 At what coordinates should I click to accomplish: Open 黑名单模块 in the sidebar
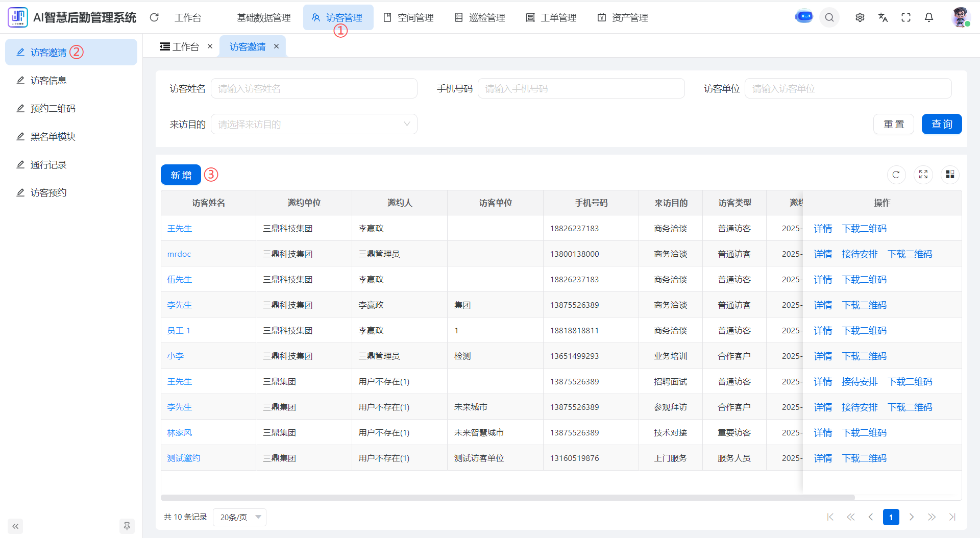(x=53, y=136)
